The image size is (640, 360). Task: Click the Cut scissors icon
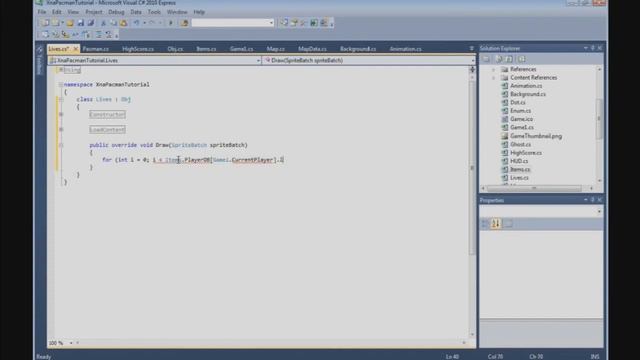[103, 23]
